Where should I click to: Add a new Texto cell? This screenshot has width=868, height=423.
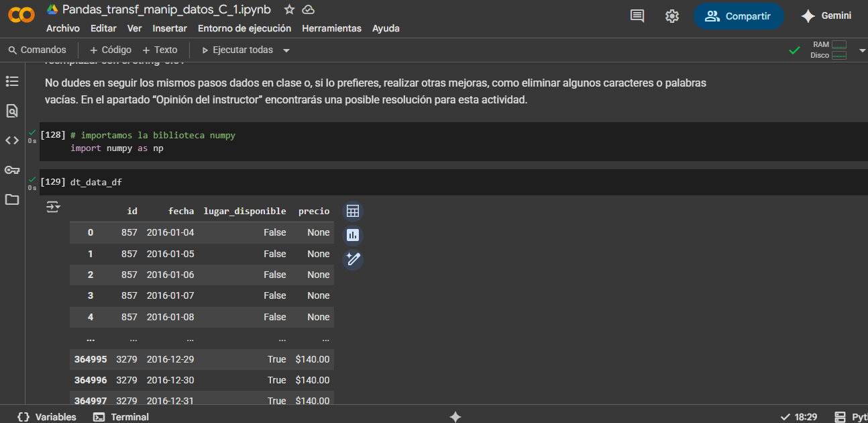tap(160, 50)
